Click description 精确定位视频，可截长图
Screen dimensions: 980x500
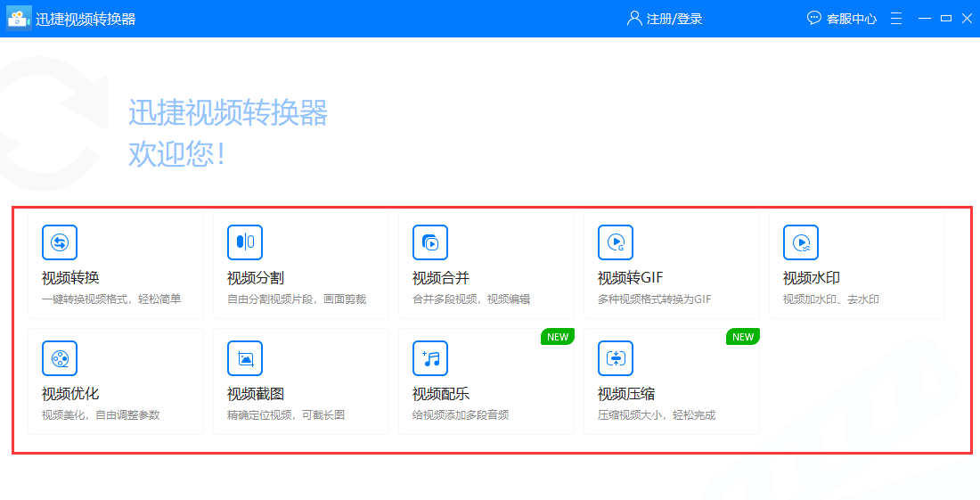286,415
